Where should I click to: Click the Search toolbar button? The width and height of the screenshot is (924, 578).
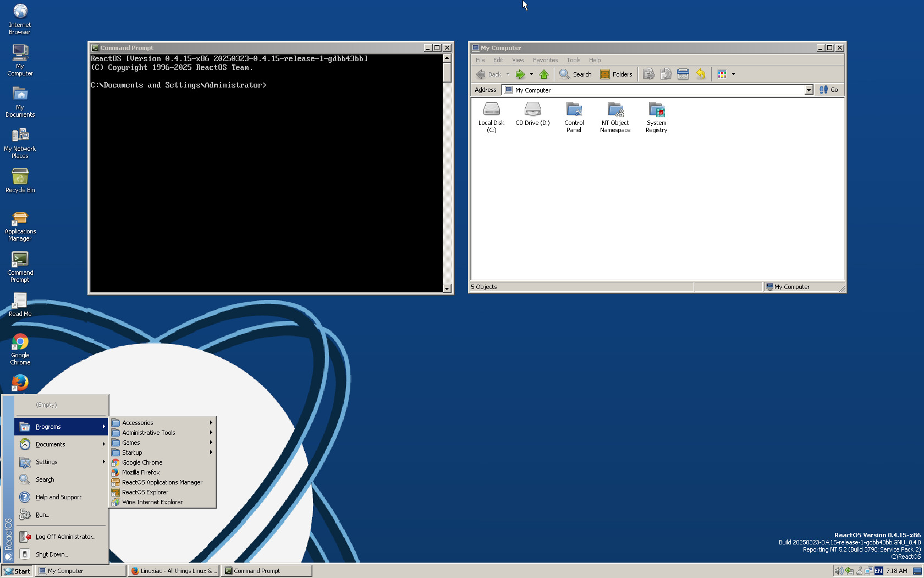pyautogui.click(x=575, y=74)
